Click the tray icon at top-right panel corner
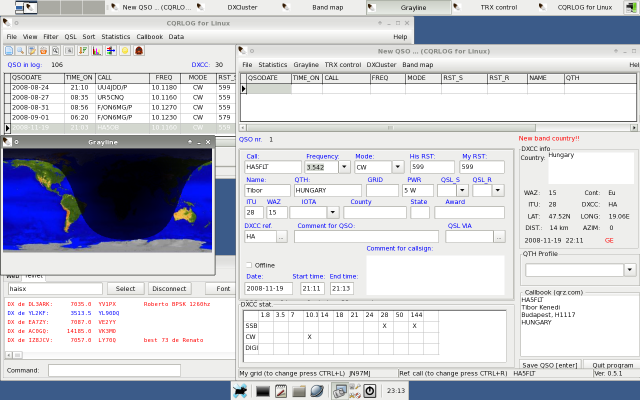The height and width of the screenshot is (400, 640). coord(632,7)
